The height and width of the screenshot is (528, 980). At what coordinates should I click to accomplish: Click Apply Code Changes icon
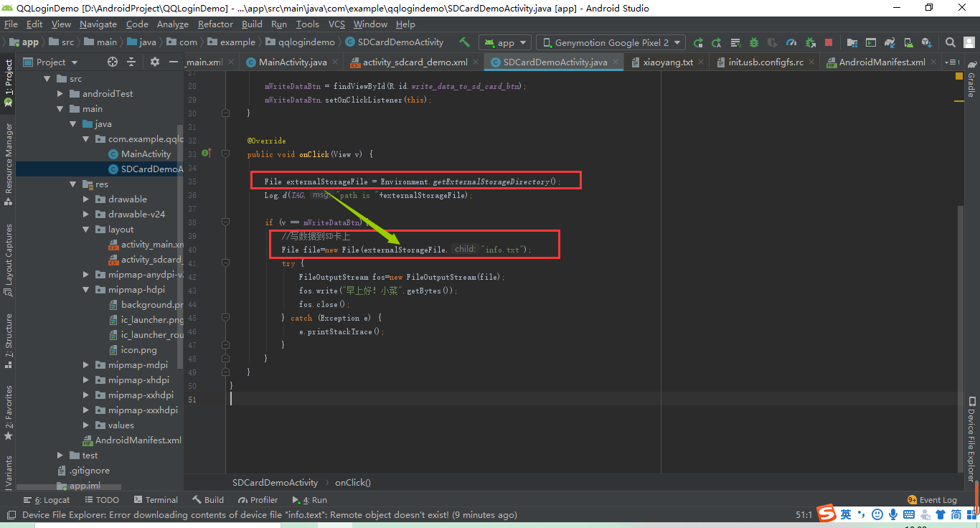735,42
